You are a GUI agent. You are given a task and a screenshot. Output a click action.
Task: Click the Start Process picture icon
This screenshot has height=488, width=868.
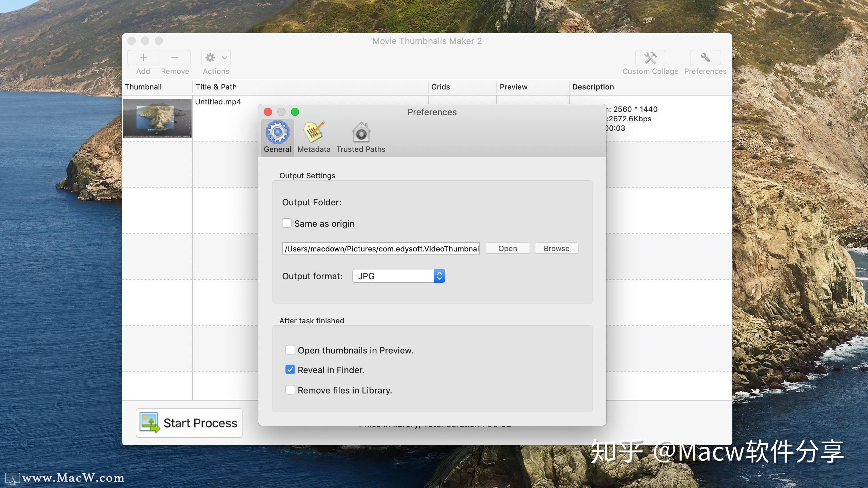coord(149,423)
